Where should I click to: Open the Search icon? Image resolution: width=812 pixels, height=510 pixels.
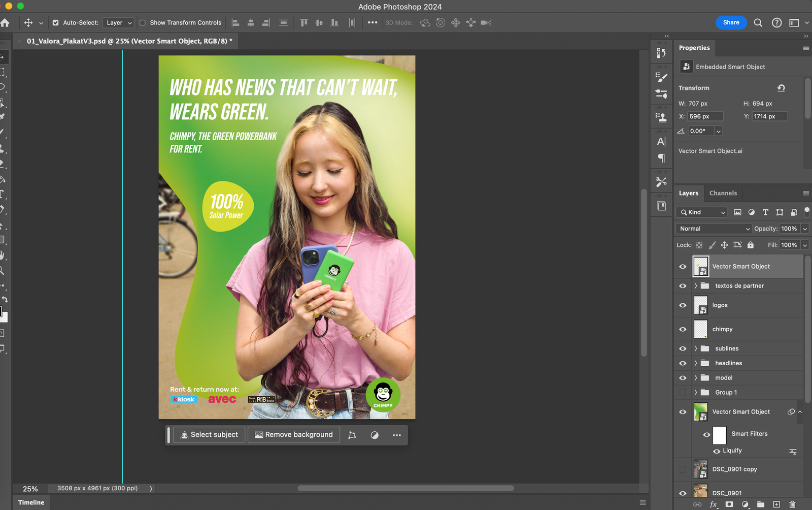point(758,23)
